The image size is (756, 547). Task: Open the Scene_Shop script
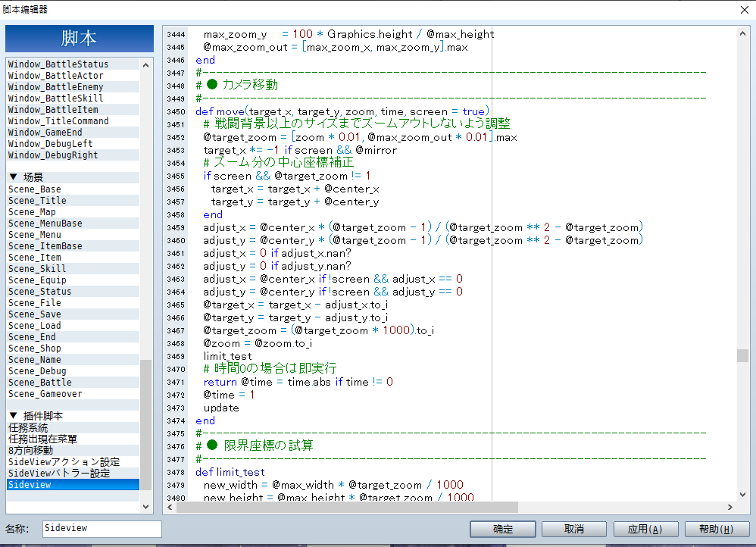coord(73,349)
